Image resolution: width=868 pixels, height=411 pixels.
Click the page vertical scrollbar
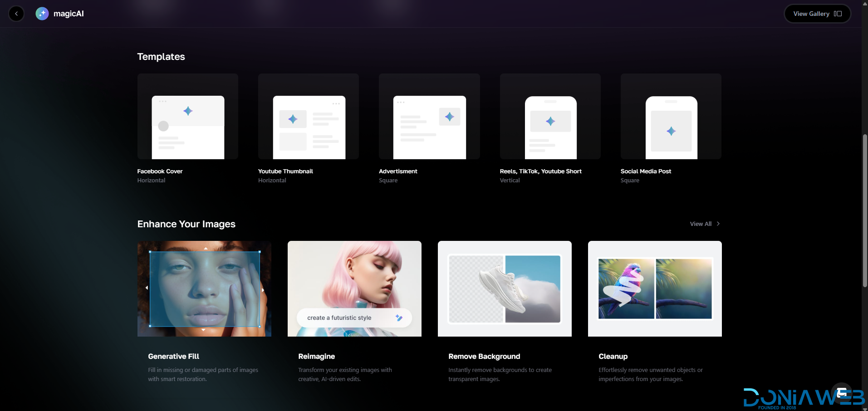[x=865, y=211]
